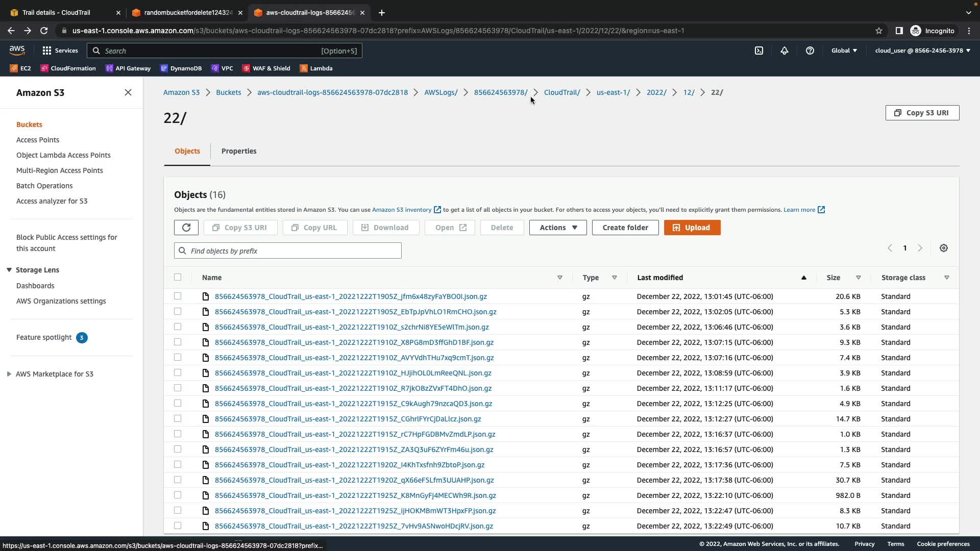Bookmark this page with star icon

[879, 31]
